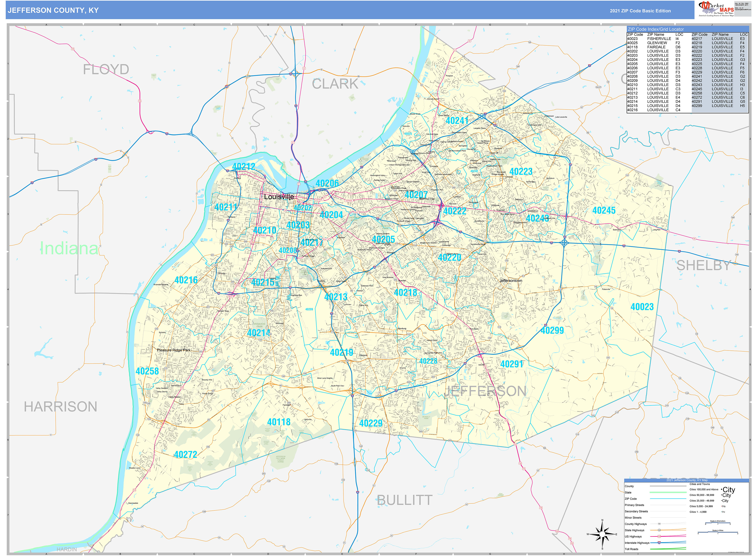Image resolution: width=756 pixels, height=556 pixels.
Task: Click the 40241 ZIP label on the map
Action: [457, 120]
